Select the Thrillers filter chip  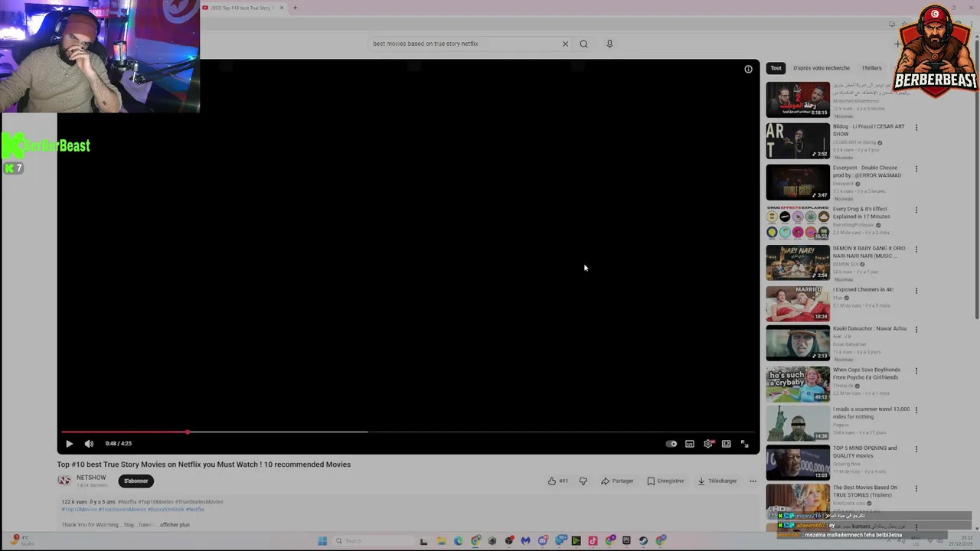(871, 68)
